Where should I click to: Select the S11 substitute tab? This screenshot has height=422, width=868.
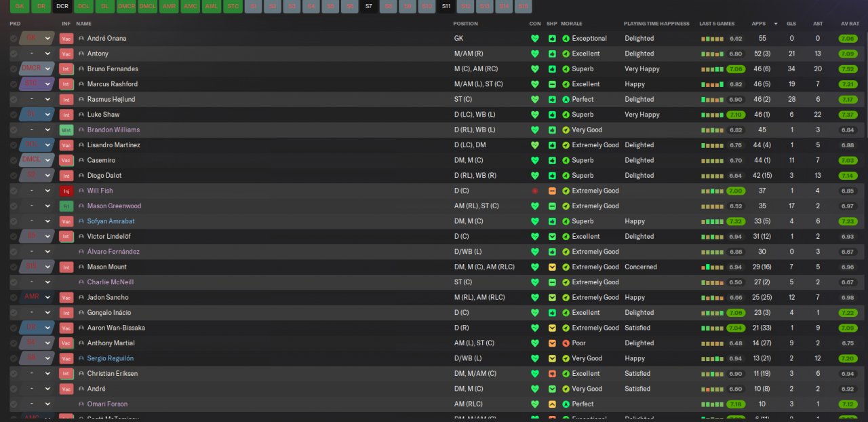click(x=446, y=6)
